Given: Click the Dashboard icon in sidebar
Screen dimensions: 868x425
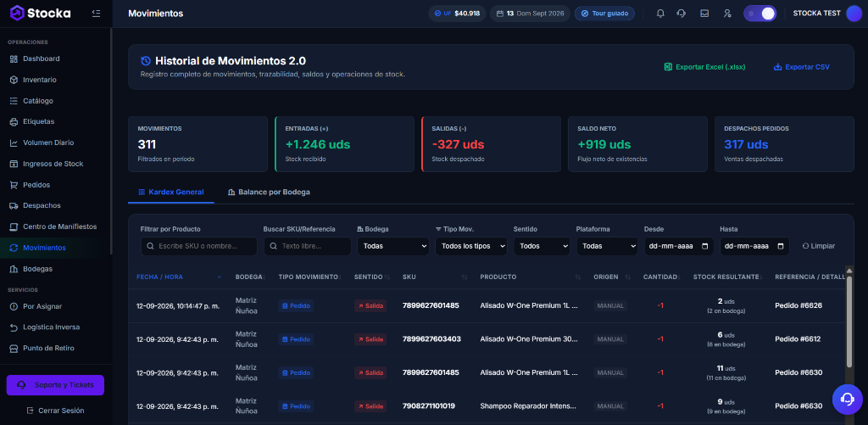Looking at the screenshot, I should (x=14, y=59).
